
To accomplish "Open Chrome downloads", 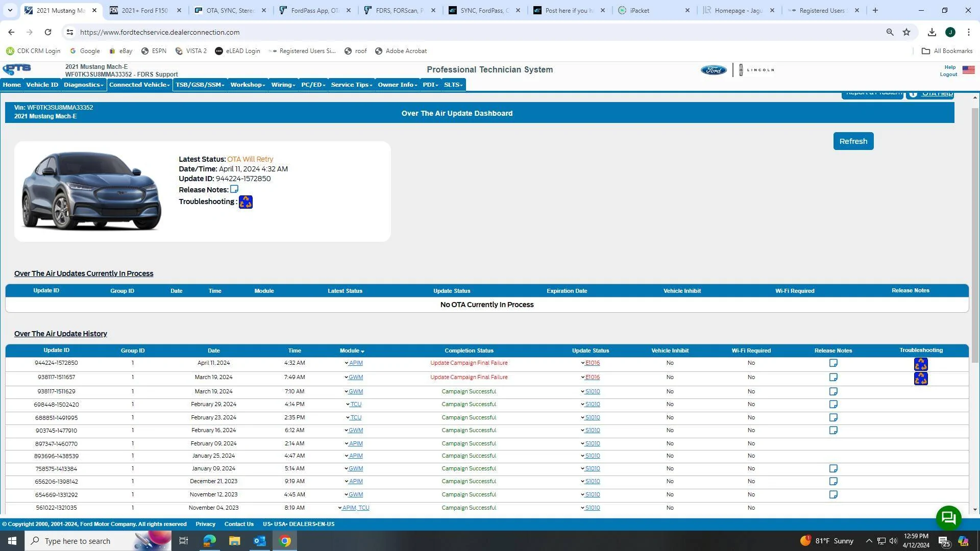I will coord(932,32).
